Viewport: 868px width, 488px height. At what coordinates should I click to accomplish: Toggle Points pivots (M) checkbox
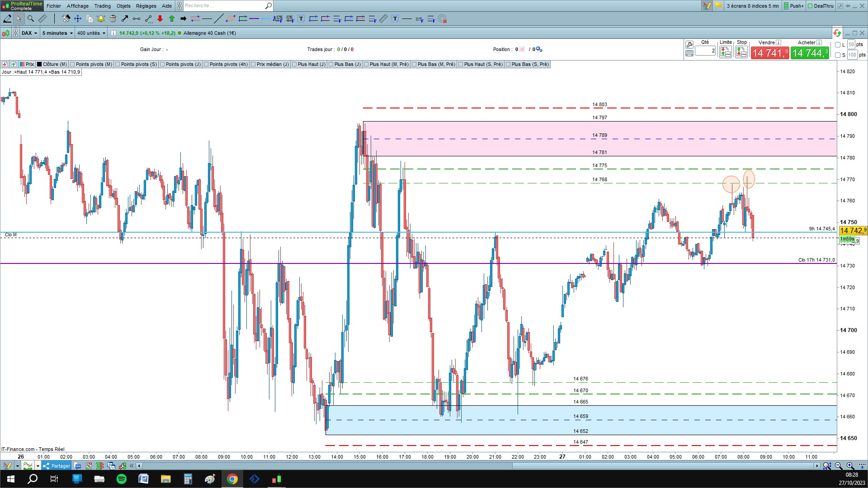click(73, 64)
